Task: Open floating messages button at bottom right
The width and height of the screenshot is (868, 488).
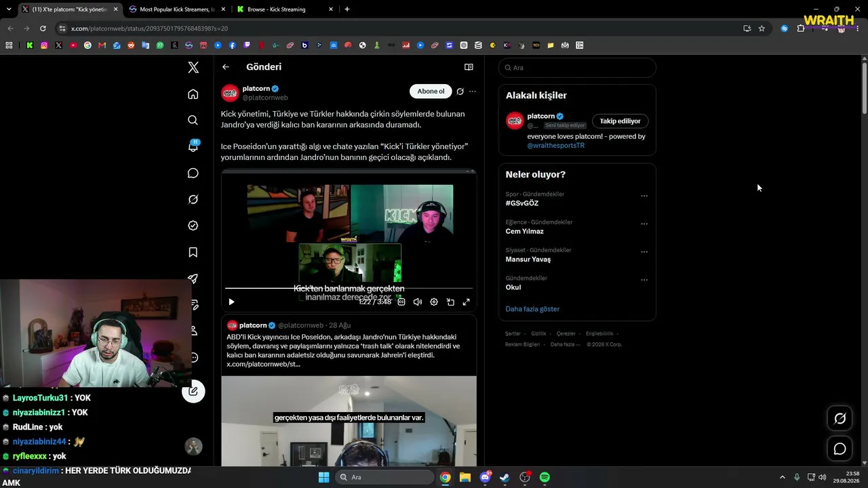Action: click(x=840, y=449)
